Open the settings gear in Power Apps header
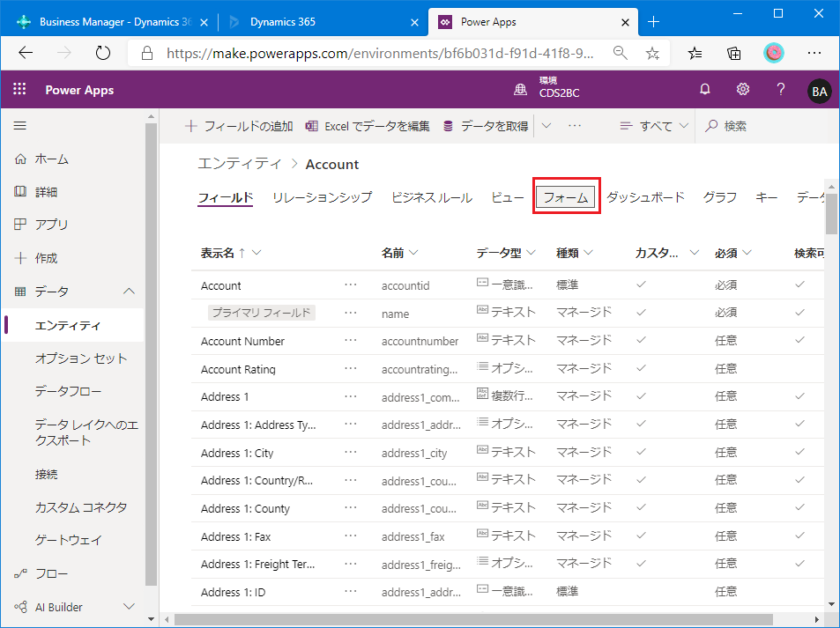The height and width of the screenshot is (628, 840). [742, 90]
